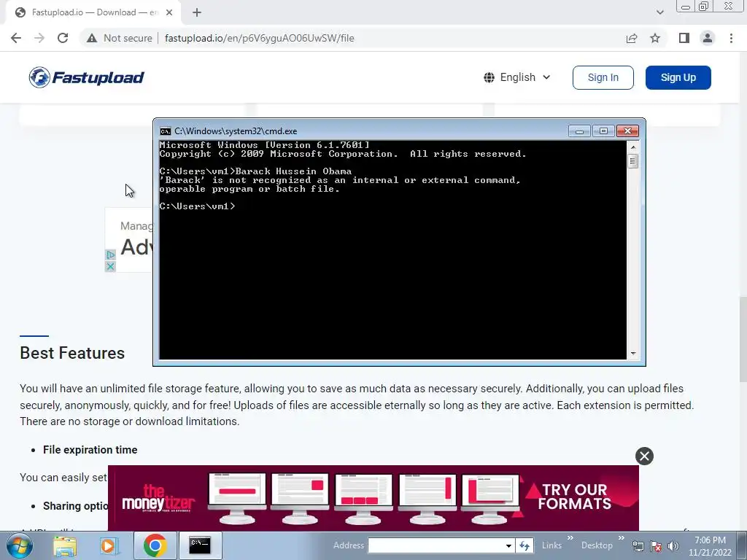Image resolution: width=747 pixels, height=560 pixels.
Task: Click the Desktop toolbar label
Action: pyautogui.click(x=597, y=545)
